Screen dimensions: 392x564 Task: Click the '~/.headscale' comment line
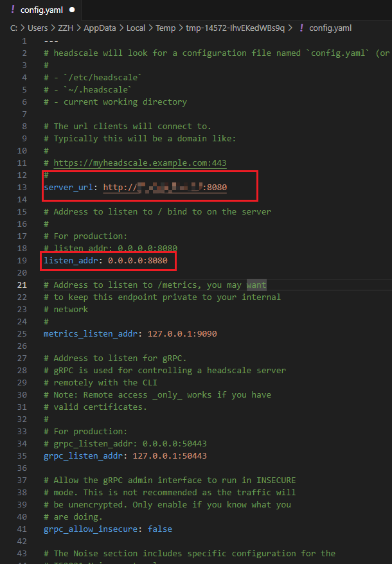point(88,89)
